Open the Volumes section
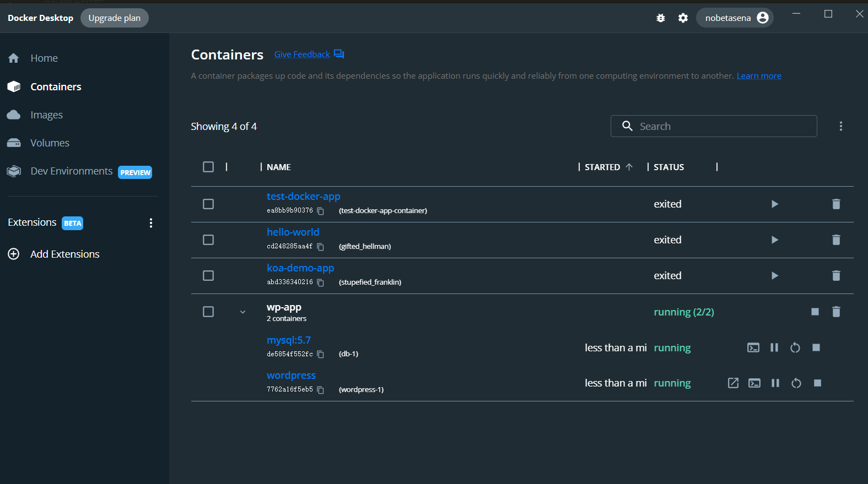The image size is (868, 484). point(50,143)
